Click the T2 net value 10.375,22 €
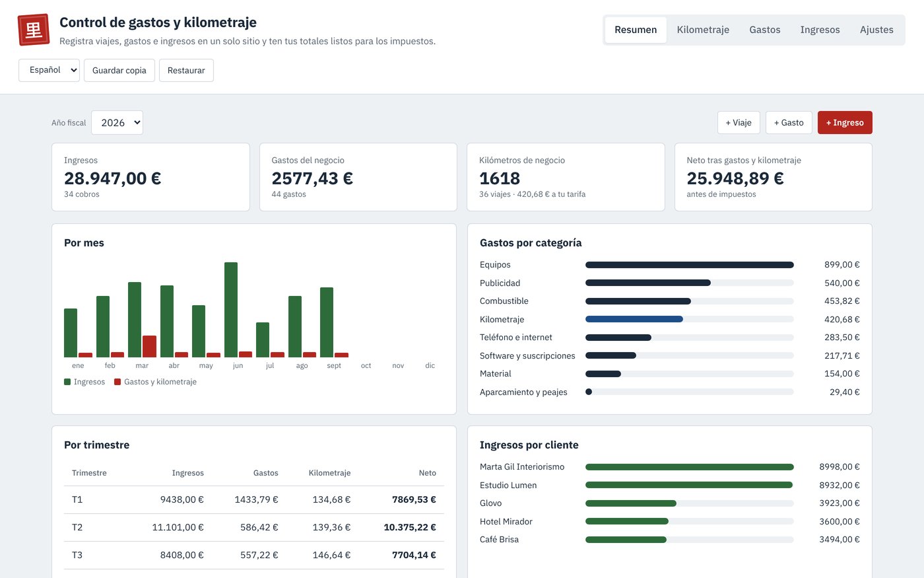 click(410, 527)
